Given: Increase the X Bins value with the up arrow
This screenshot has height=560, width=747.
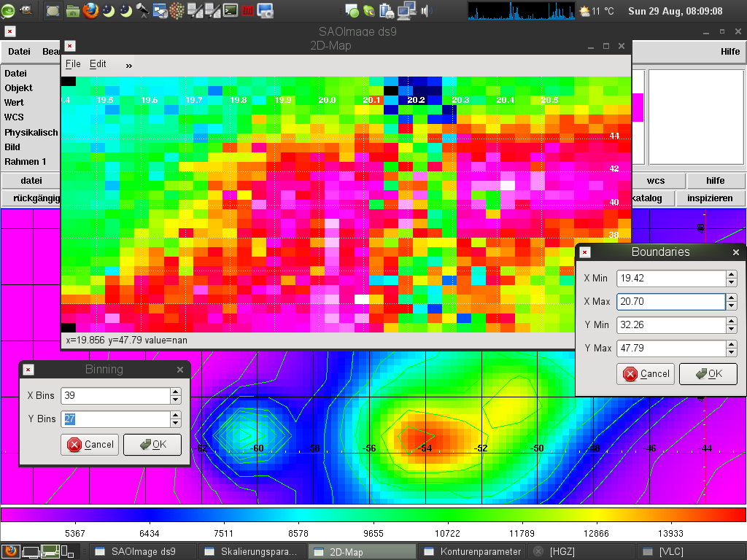Looking at the screenshot, I should 175,392.
